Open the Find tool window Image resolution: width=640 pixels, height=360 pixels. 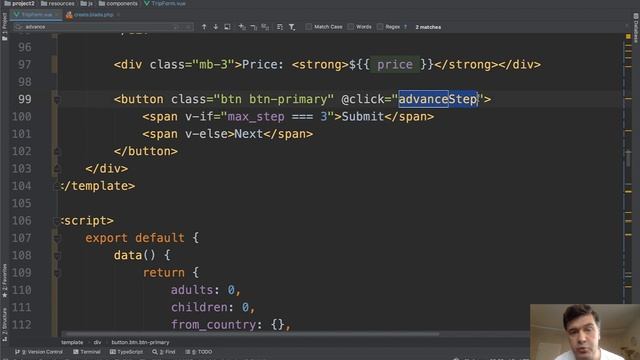pos(164,352)
